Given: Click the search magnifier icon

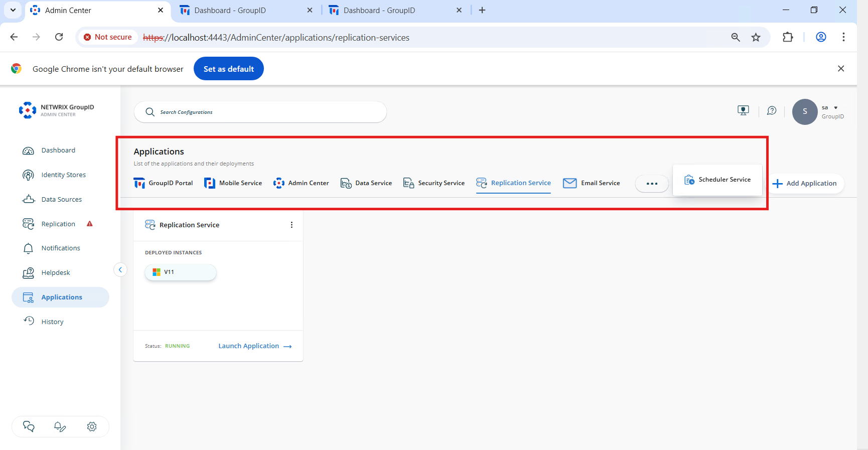Looking at the screenshot, I should [150, 112].
